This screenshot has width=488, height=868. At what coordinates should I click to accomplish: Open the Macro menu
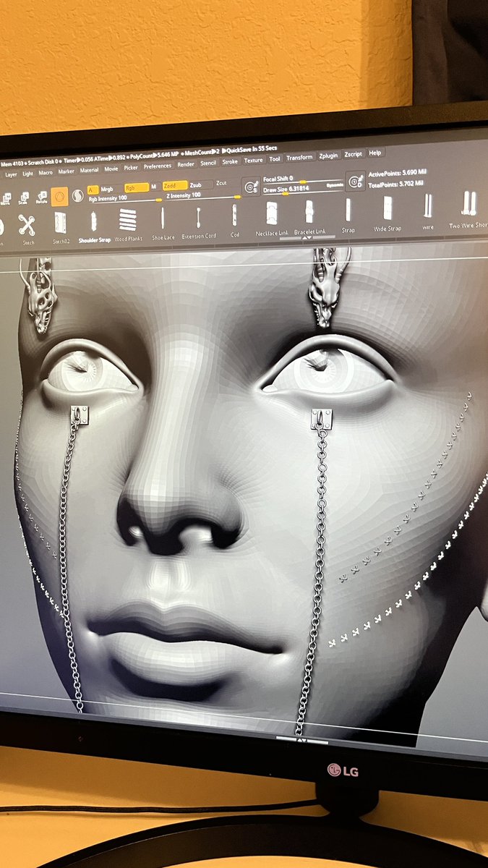46,172
